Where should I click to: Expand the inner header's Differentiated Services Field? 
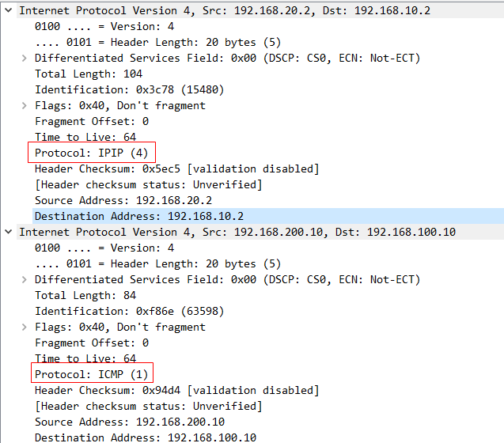click(x=24, y=280)
